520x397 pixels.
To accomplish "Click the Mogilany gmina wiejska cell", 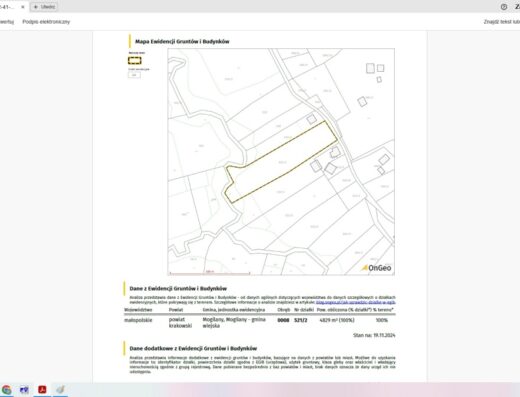I will (234, 322).
